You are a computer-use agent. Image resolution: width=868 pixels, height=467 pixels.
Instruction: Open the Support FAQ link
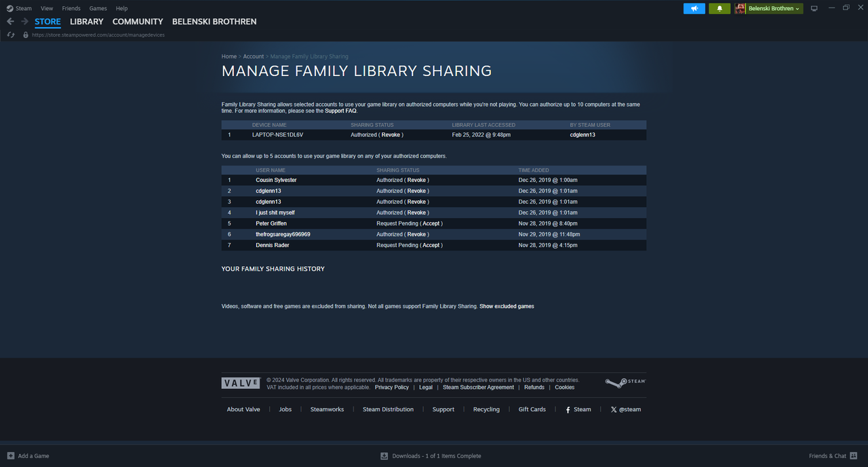[340, 111]
